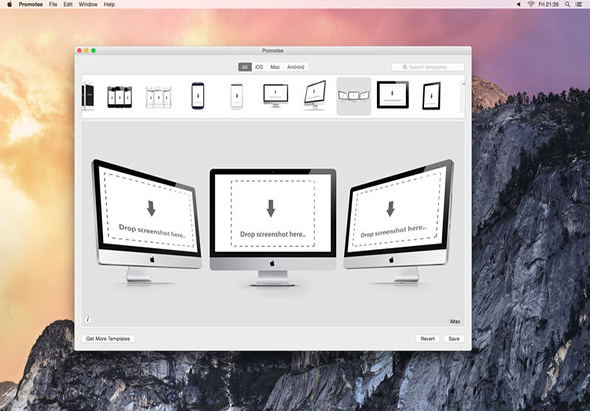The height and width of the screenshot is (411, 590).
Task: Open Notification Center icon
Action: click(x=579, y=5)
